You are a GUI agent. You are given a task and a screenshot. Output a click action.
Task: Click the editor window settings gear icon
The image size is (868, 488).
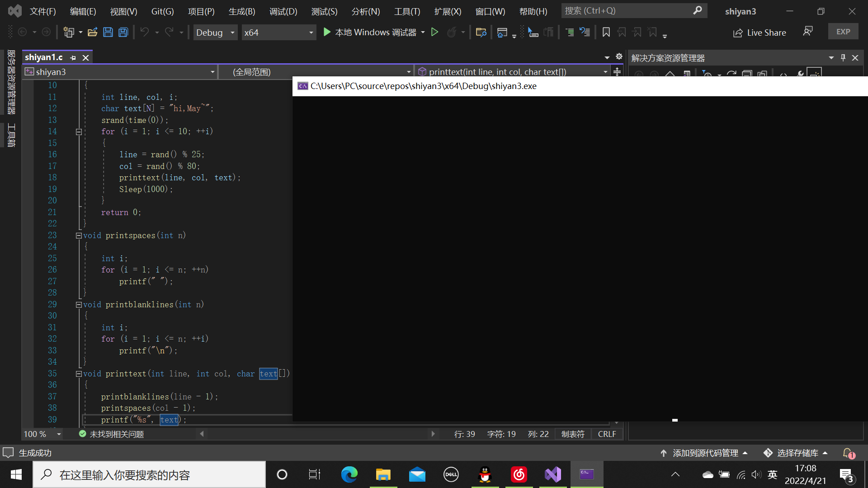(619, 56)
